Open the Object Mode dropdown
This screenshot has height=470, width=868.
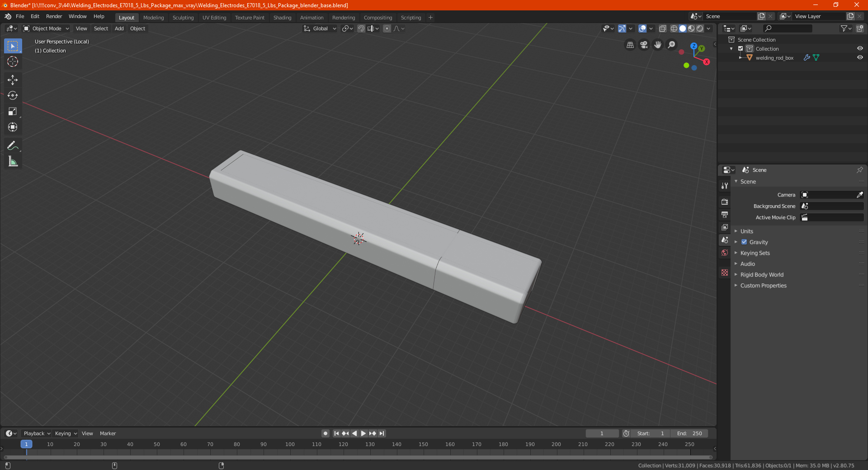tap(46, 28)
